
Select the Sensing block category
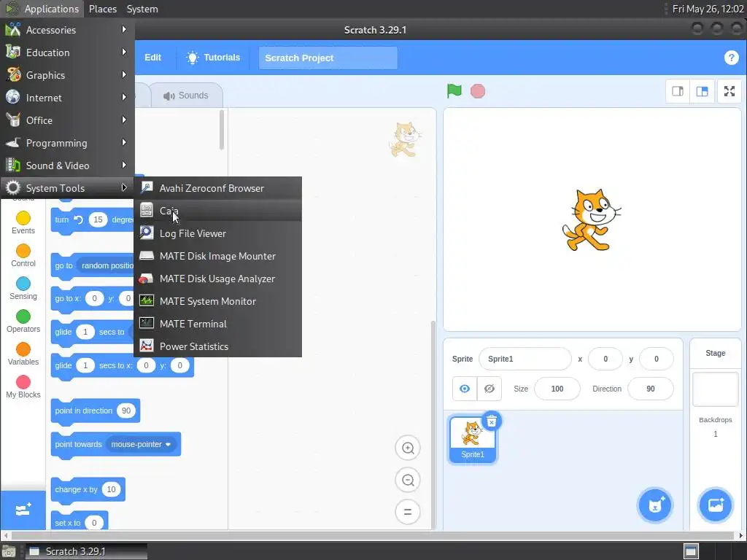click(23, 289)
